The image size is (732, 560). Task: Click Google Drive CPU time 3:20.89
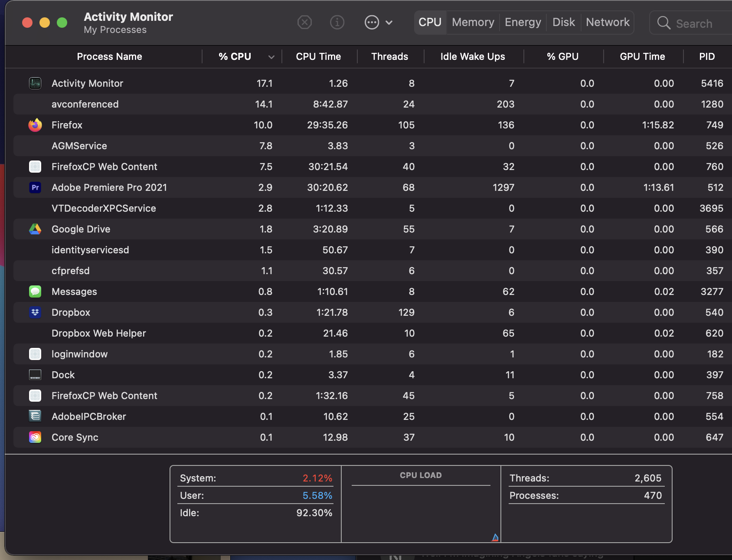tap(330, 229)
